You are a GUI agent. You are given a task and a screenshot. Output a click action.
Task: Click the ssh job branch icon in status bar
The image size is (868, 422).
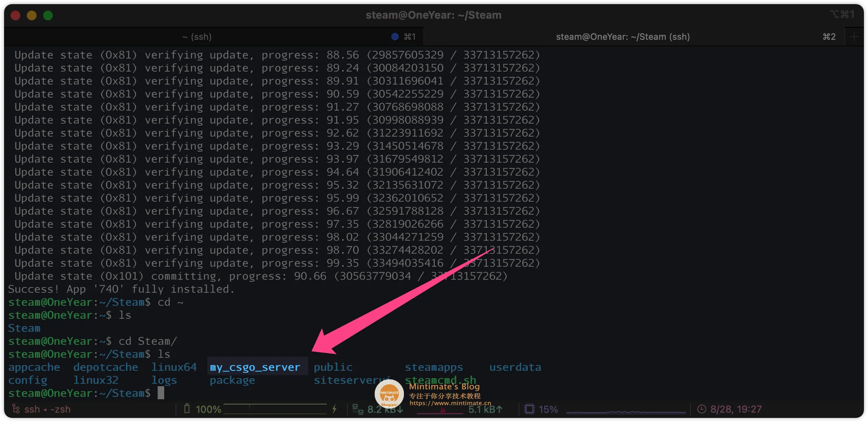[16, 409]
